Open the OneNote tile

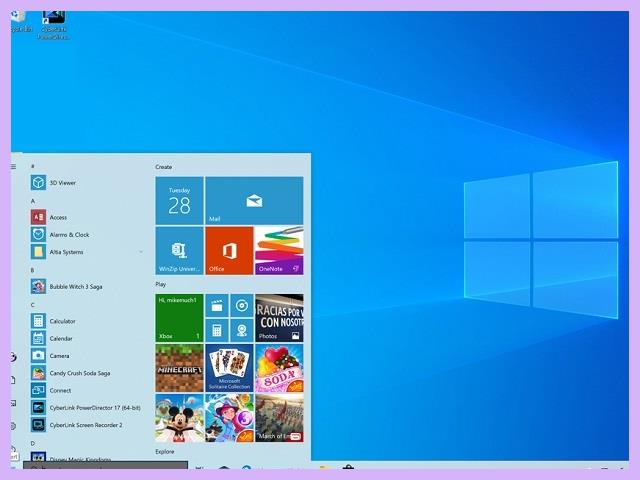pos(279,251)
